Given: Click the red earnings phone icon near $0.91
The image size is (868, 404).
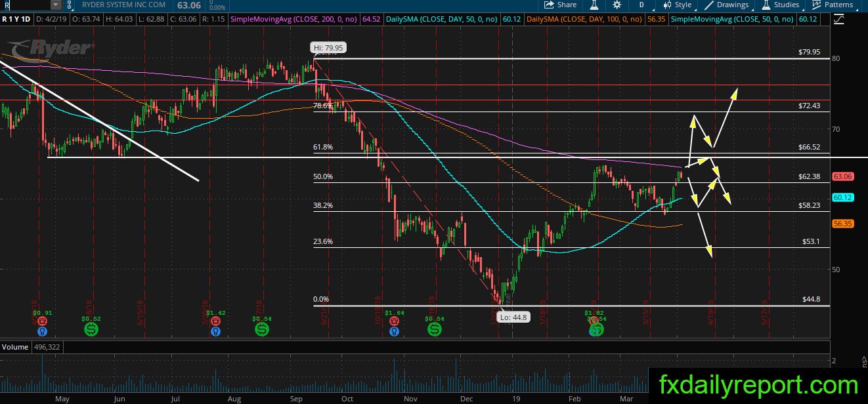Looking at the screenshot, I should coord(42,321).
